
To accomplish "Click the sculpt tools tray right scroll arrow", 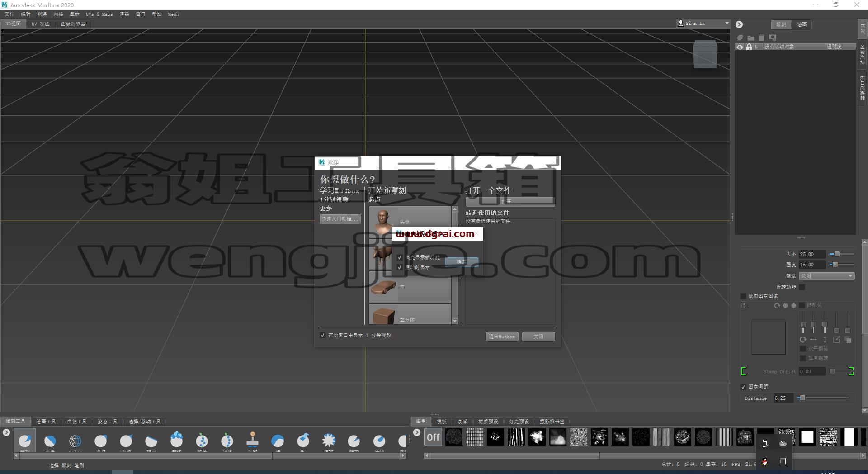I will coord(403,456).
